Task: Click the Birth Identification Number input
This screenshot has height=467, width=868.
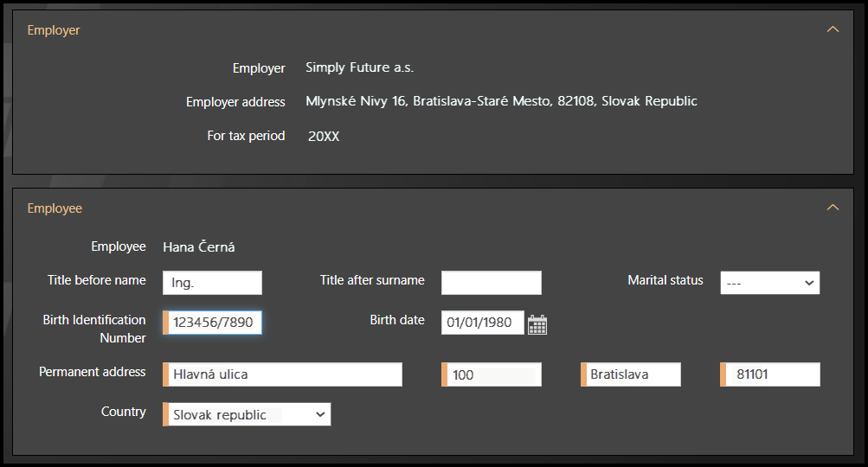Action: tap(215, 323)
